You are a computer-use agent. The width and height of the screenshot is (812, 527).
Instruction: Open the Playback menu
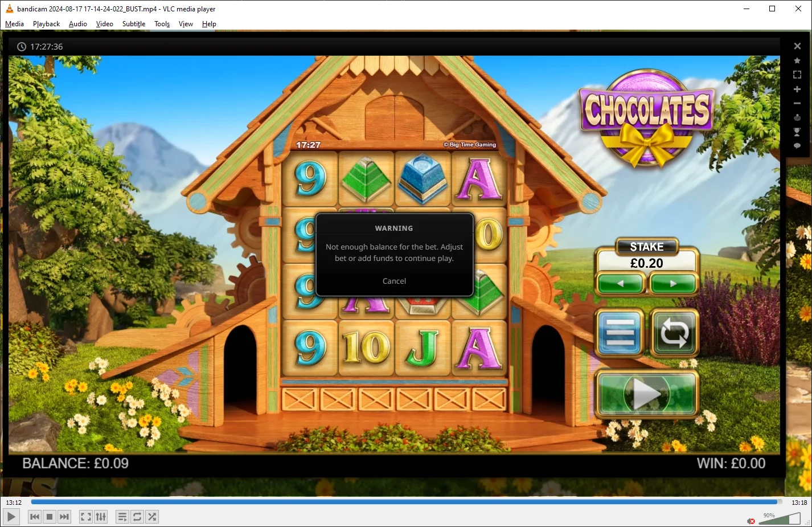(x=46, y=24)
